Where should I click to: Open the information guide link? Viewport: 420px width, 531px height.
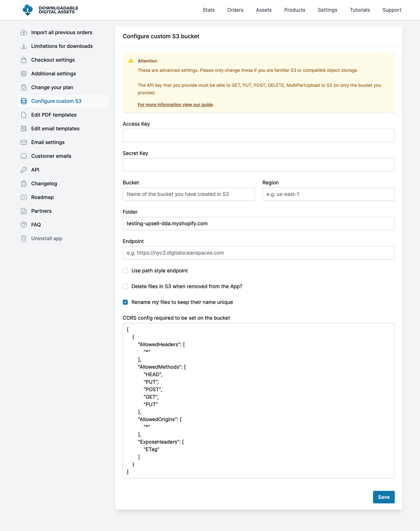(175, 104)
